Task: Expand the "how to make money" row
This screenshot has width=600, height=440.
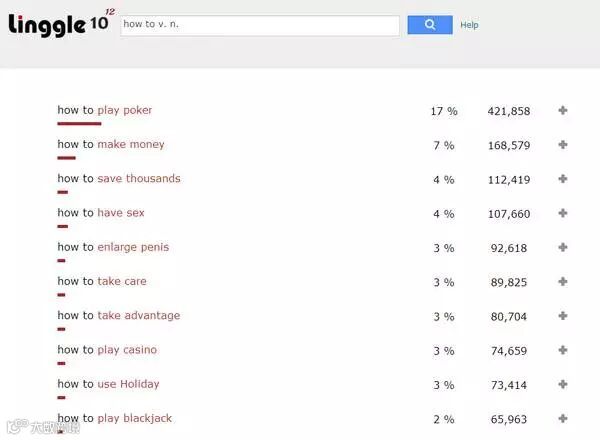Action: [563, 145]
